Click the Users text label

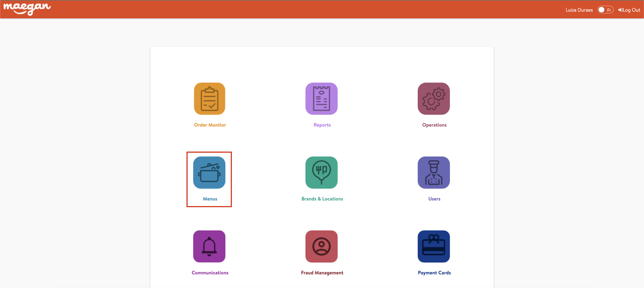[434, 199]
